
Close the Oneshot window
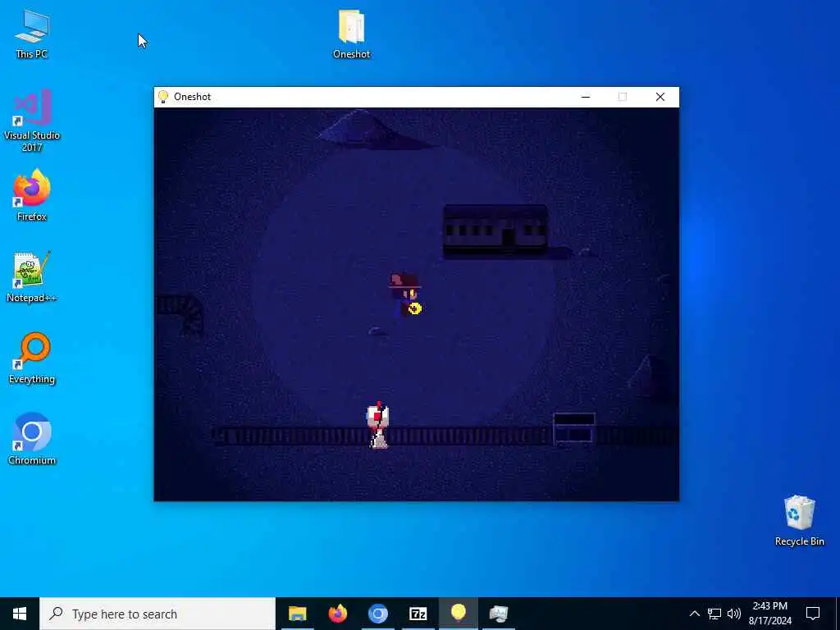[x=660, y=97]
